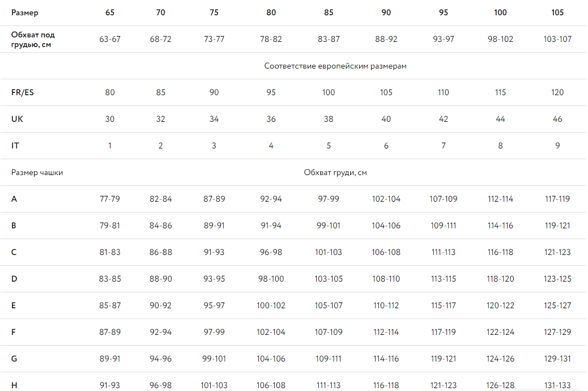This screenshot has width=588, height=391.
Task: Click cup G value 129-131
Action: click(557, 359)
